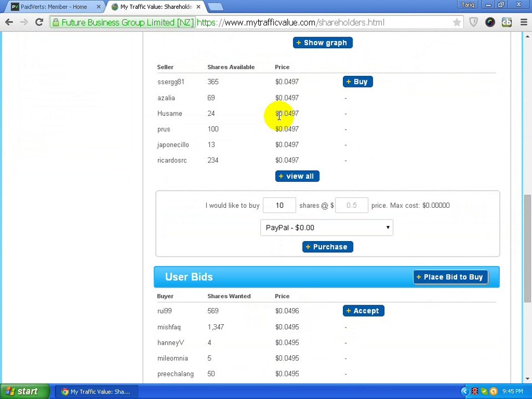Click the green secure site padlock
532x399 pixels.
click(55, 22)
